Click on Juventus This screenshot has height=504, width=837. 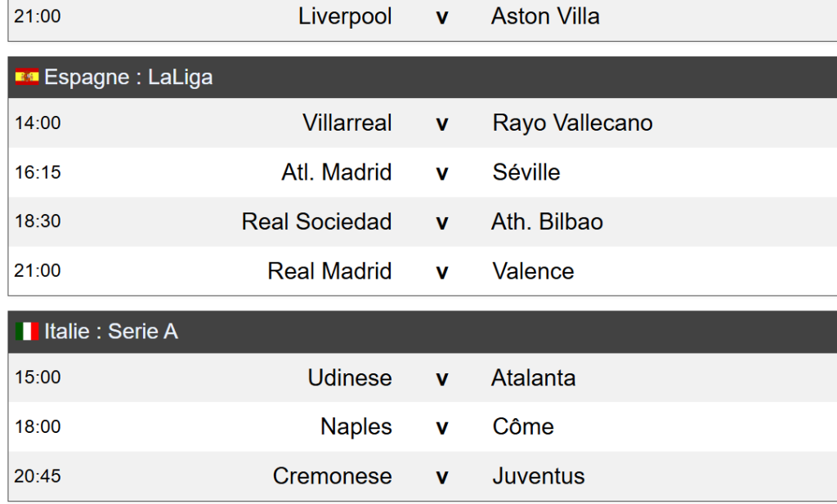(x=539, y=476)
